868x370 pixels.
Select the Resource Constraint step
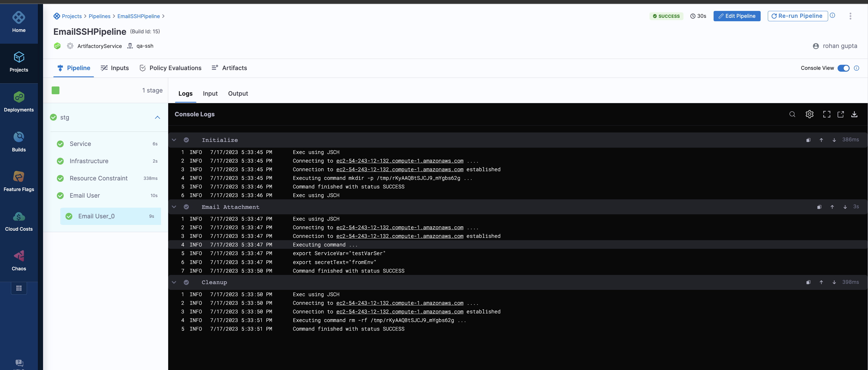pos(98,178)
